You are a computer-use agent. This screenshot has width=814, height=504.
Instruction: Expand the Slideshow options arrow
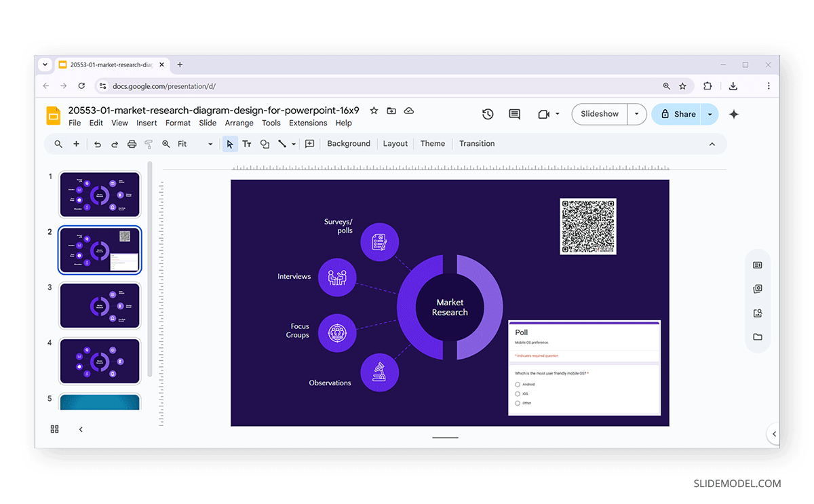pos(636,114)
